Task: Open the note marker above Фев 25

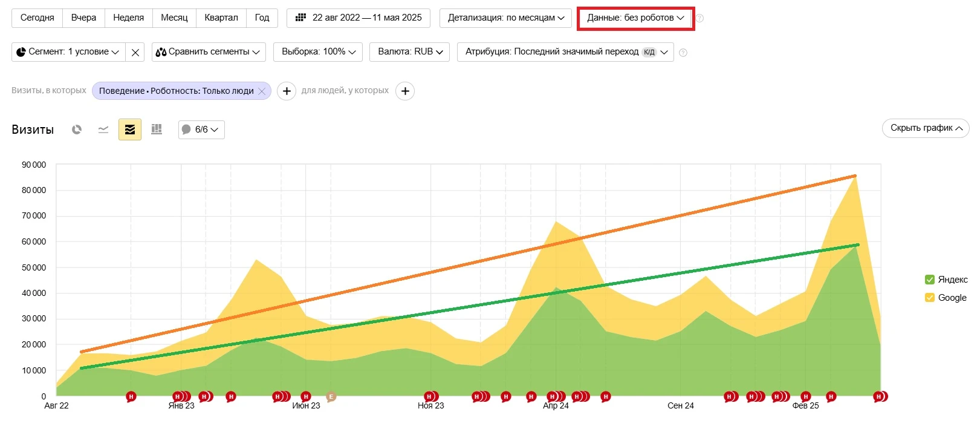Action: (x=805, y=397)
